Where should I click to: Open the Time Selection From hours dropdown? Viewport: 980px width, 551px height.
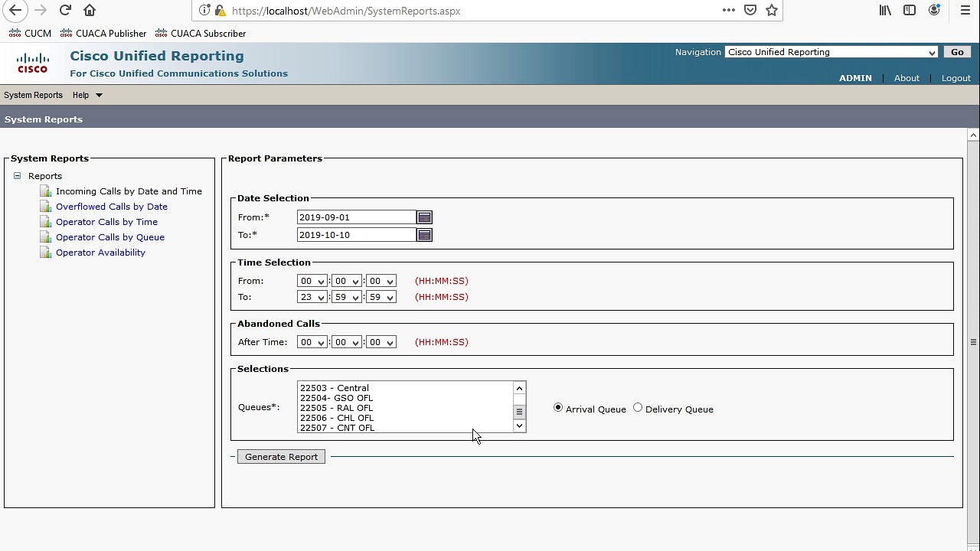click(x=312, y=281)
